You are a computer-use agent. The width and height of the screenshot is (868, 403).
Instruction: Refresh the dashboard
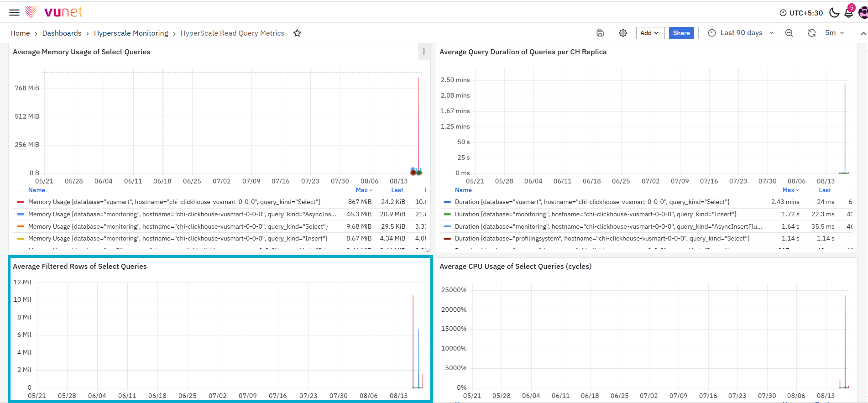pos(812,33)
